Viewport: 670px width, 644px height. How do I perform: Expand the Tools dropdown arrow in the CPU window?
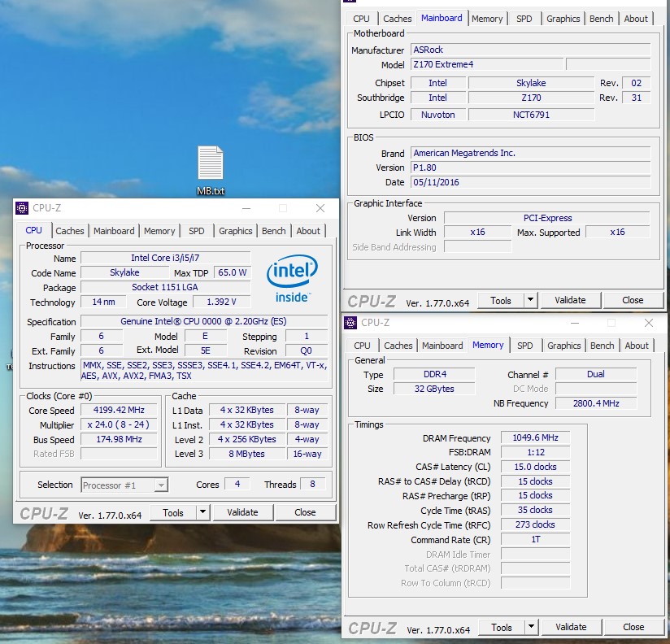click(202, 512)
